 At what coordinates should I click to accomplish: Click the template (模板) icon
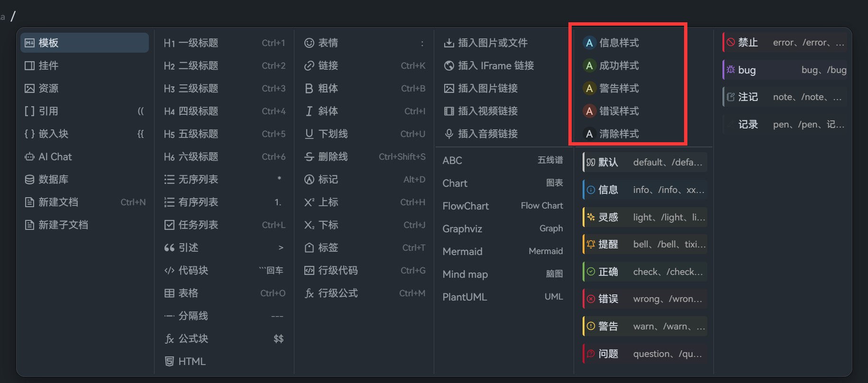pyautogui.click(x=29, y=43)
